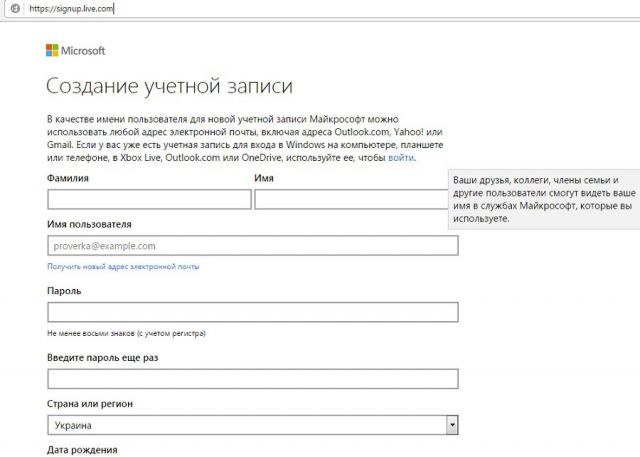The height and width of the screenshot is (457, 640).
Task: Click the 'Дата рождения' label
Action: (x=82, y=450)
